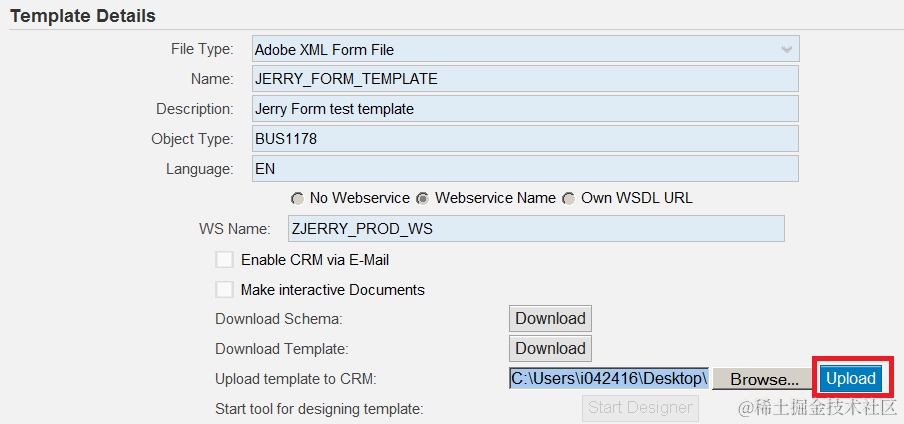Tick the Make interactive Documents checkbox
The image size is (904, 424).
224,289
